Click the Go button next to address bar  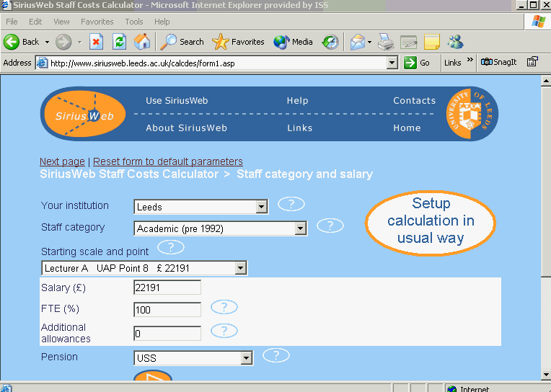(x=418, y=63)
